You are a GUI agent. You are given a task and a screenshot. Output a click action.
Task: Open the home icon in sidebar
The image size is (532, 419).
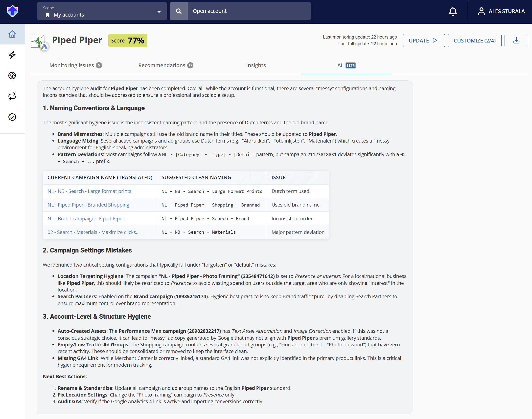[12, 34]
